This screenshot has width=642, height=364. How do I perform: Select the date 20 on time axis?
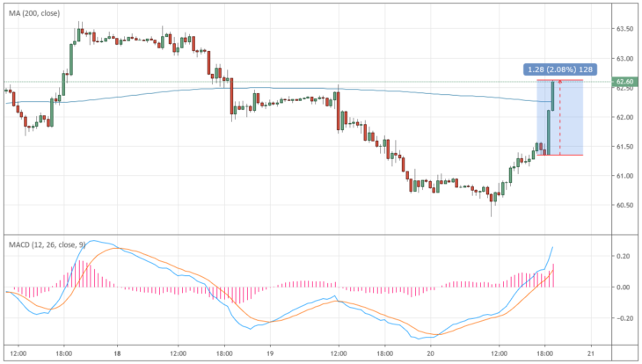click(x=430, y=353)
